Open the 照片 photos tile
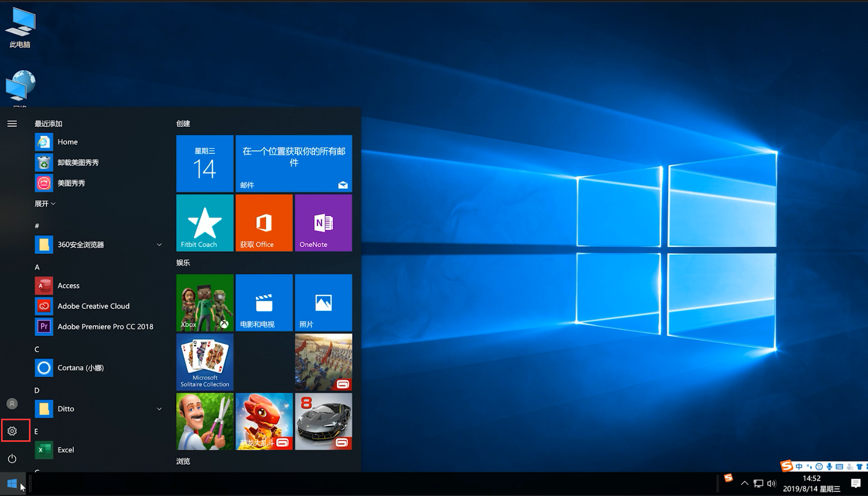This screenshot has width=868, height=496. (324, 303)
